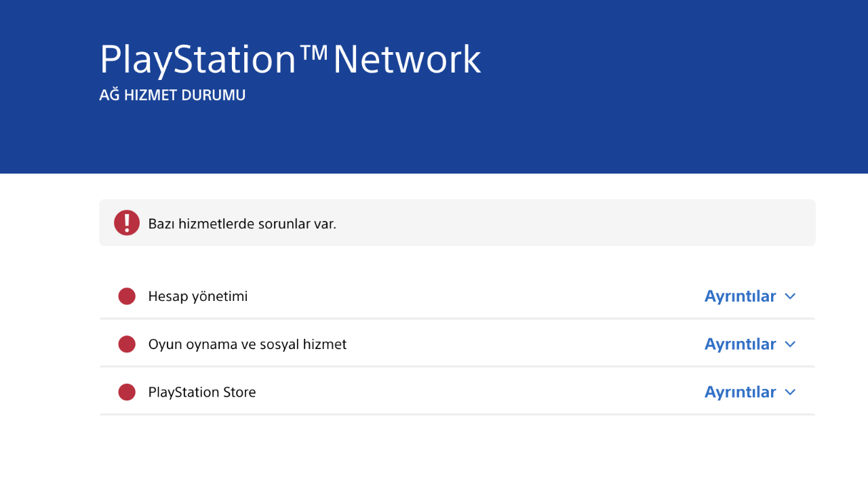Expand the Hesap yönetimi chevron arrow

click(x=790, y=296)
